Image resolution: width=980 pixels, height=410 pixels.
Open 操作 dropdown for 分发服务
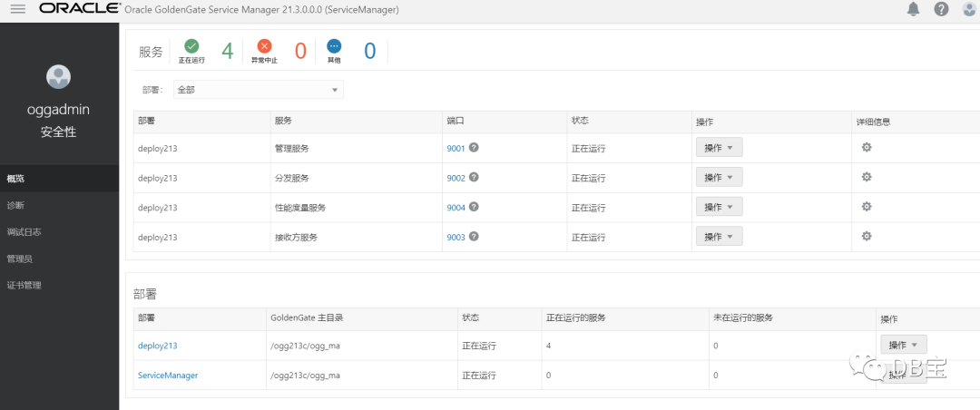click(720, 178)
